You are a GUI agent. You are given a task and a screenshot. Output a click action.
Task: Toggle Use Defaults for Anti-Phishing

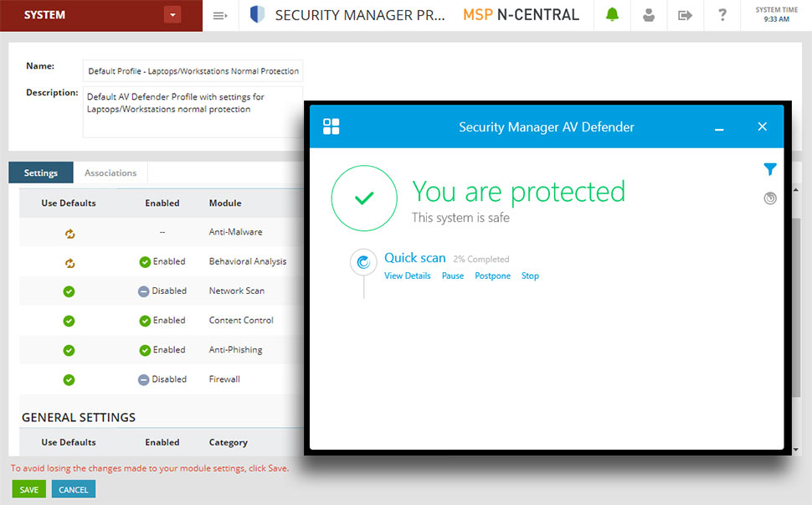(x=69, y=351)
